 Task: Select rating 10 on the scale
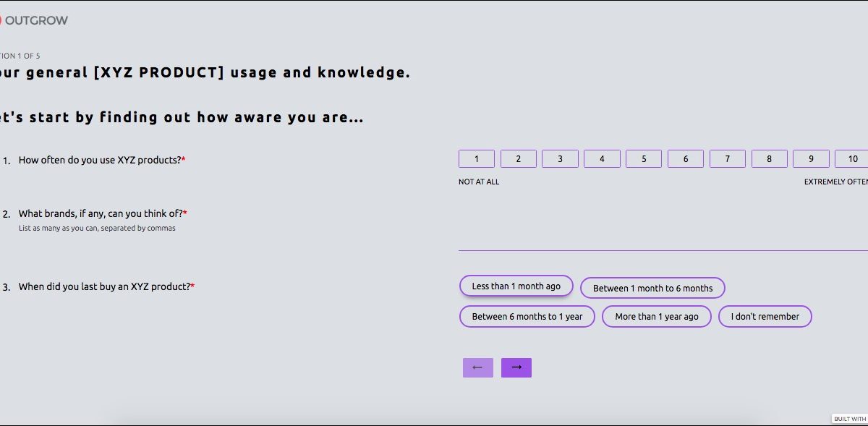click(x=851, y=159)
